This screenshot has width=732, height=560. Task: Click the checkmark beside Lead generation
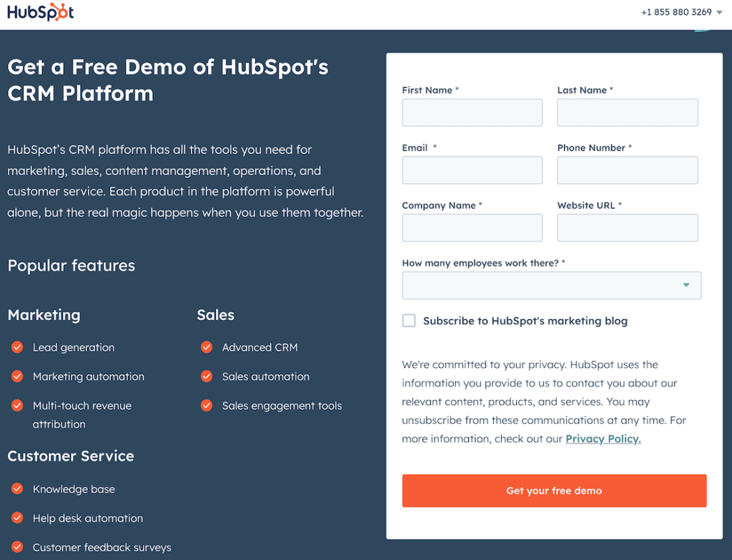(x=16, y=347)
